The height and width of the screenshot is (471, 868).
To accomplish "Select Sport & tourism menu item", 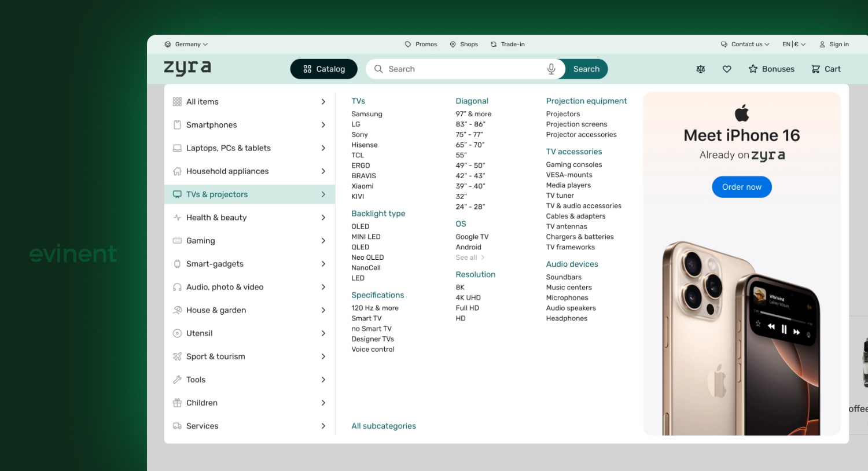I will click(250, 356).
